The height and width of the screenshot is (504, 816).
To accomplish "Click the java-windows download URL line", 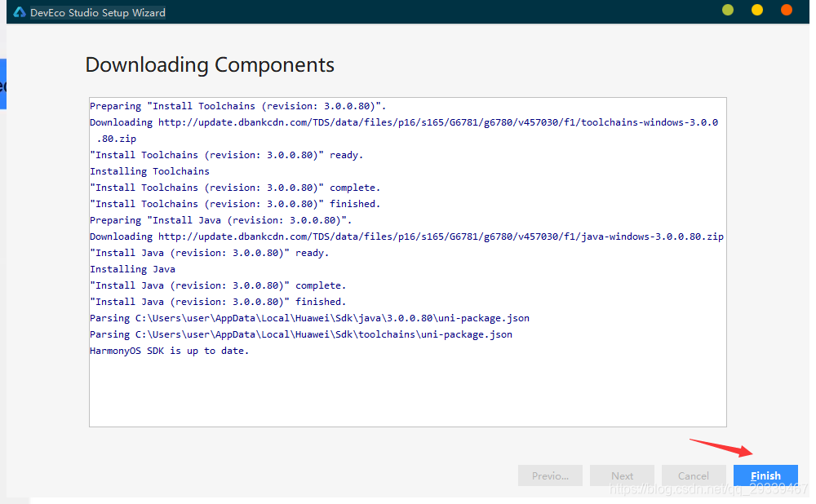I will (x=406, y=237).
